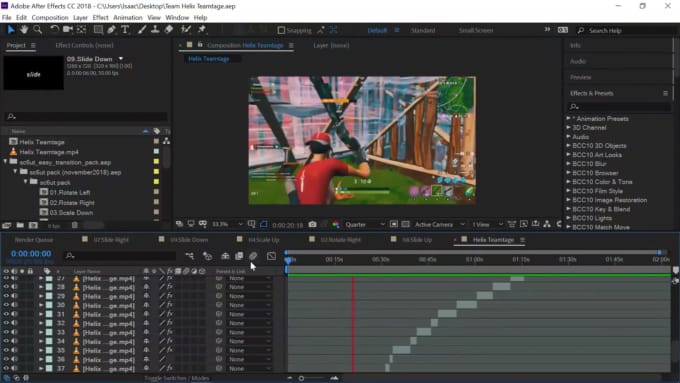Select the Rectangle shape tool

click(98, 29)
